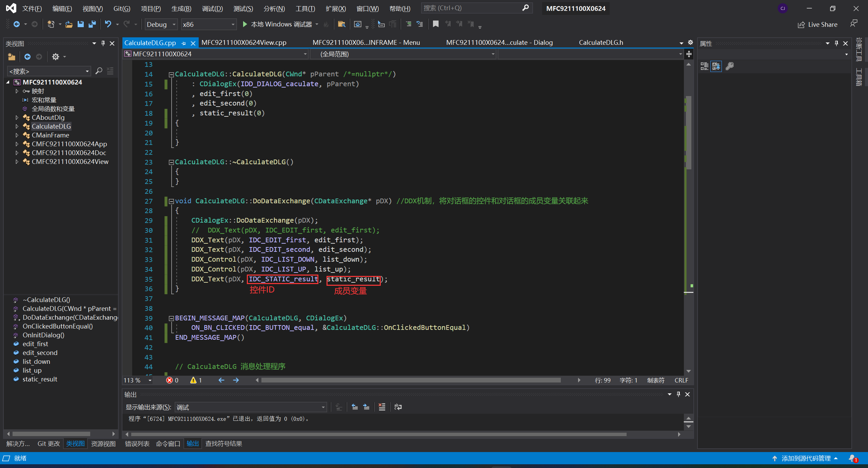Open the Git menu
This screenshot has height=468, width=868.
coord(122,8)
